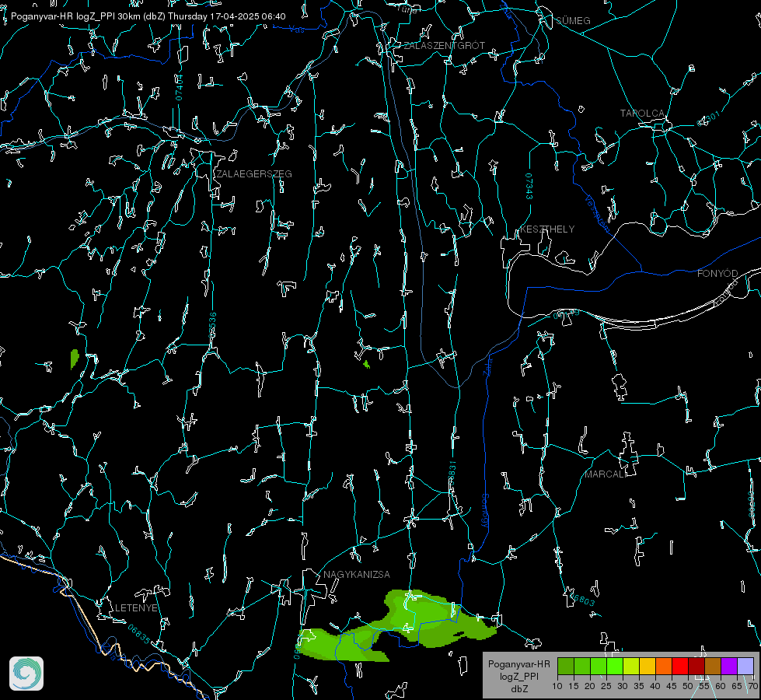This screenshot has height=700, width=761.
Task: Select the 60–65 dBZ purple legend swatch
Action: click(x=729, y=666)
